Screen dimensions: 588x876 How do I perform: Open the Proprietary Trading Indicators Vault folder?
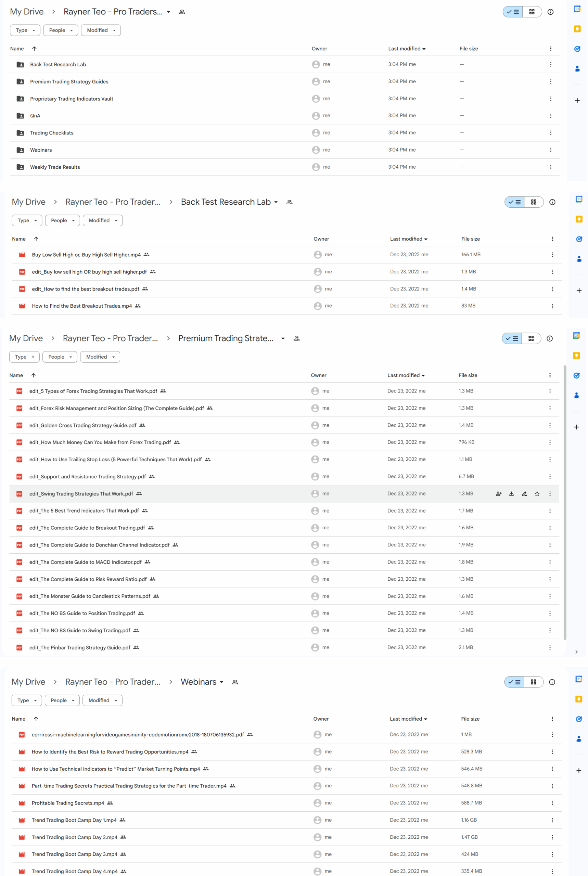pos(72,99)
